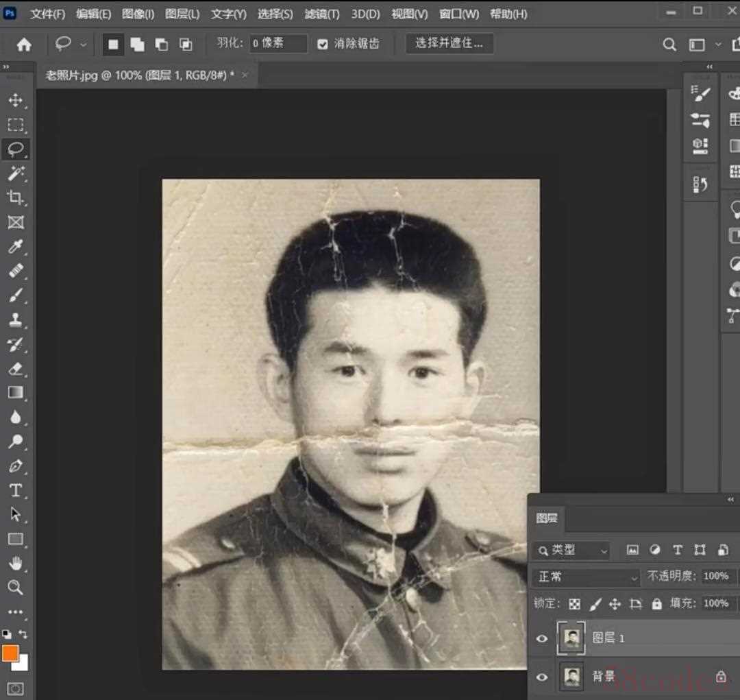Screen dimensions: 740x700
Task: Open the 图像(I) menu
Action: [138, 14]
